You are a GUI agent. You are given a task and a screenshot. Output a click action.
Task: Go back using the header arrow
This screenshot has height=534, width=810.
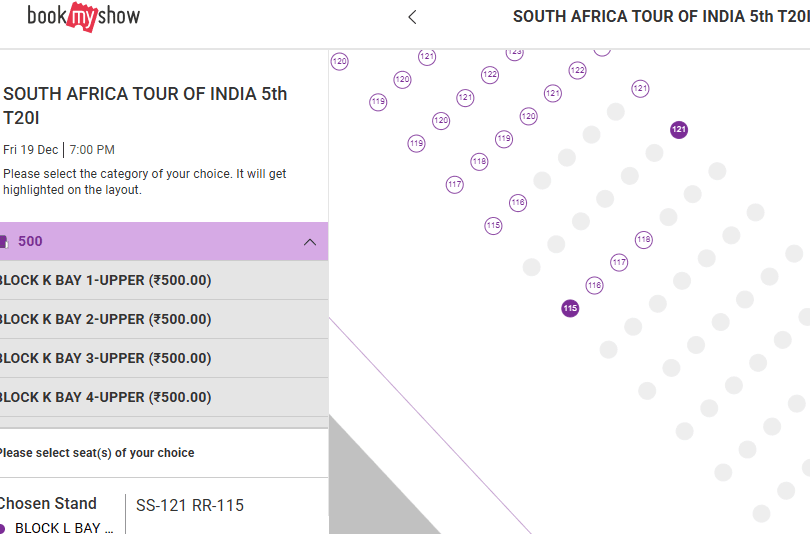pyautogui.click(x=412, y=17)
